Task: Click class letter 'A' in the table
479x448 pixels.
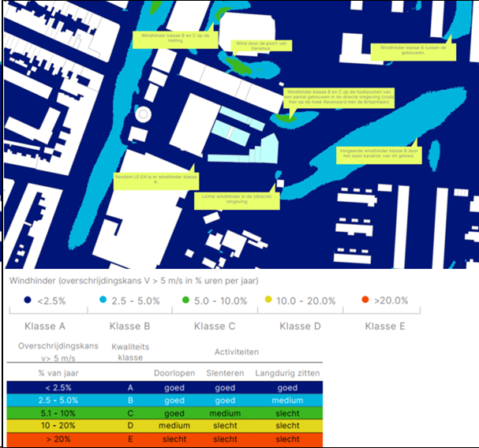Action: [x=130, y=387]
